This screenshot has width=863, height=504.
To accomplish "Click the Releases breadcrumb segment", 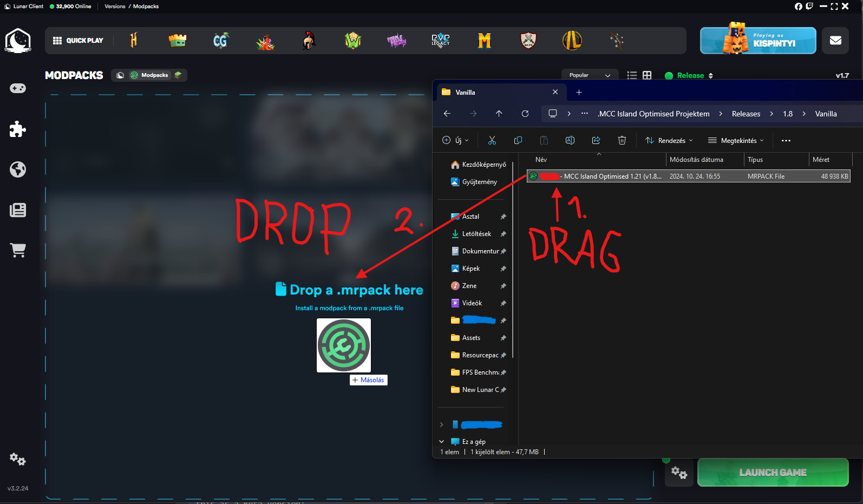I will tap(746, 114).
